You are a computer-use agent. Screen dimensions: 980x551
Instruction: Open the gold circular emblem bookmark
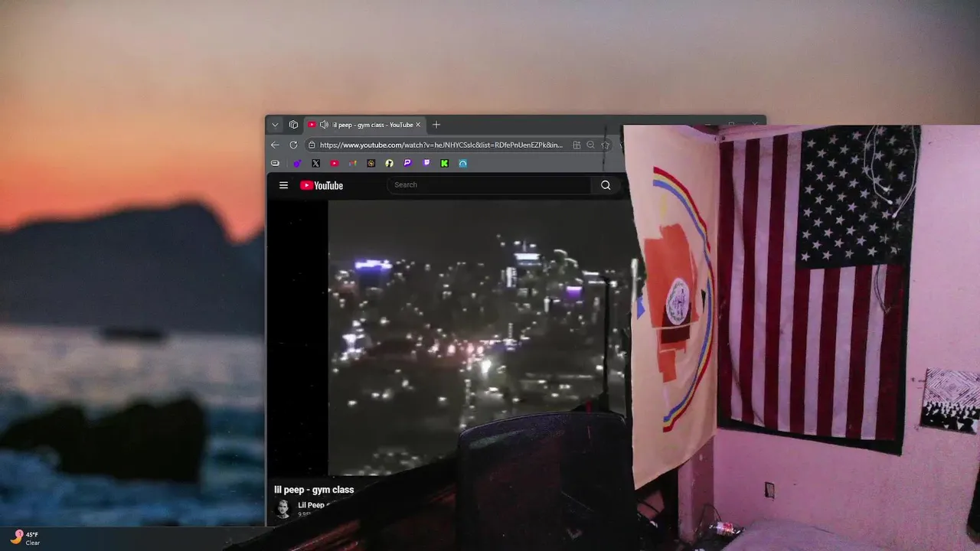(371, 163)
